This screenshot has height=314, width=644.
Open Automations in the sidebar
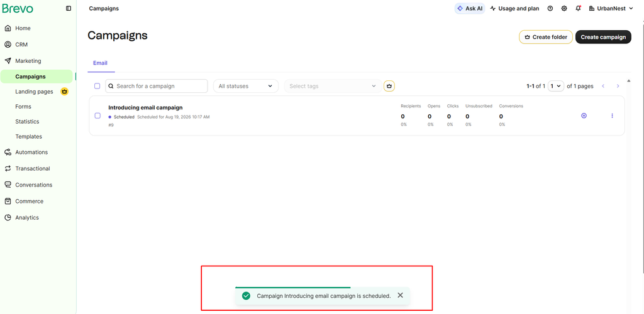tap(31, 152)
